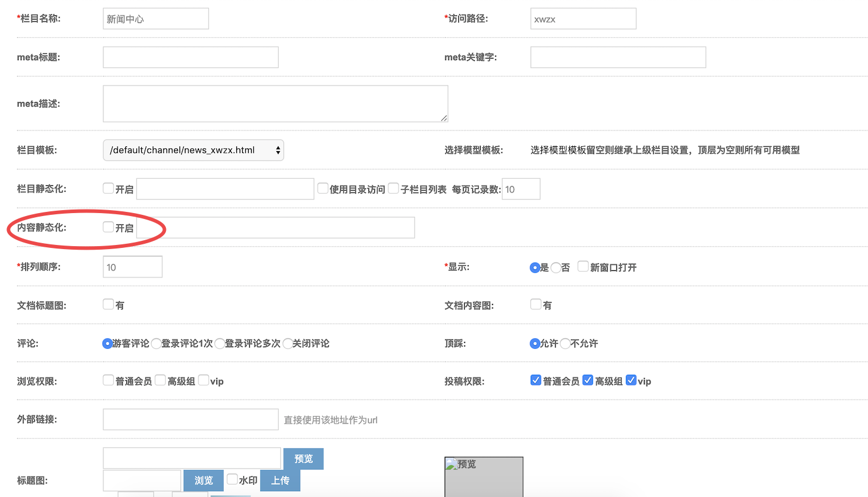The width and height of the screenshot is (868, 497).
Task: Uncheck vip under 投稿权限
Action: (x=631, y=380)
